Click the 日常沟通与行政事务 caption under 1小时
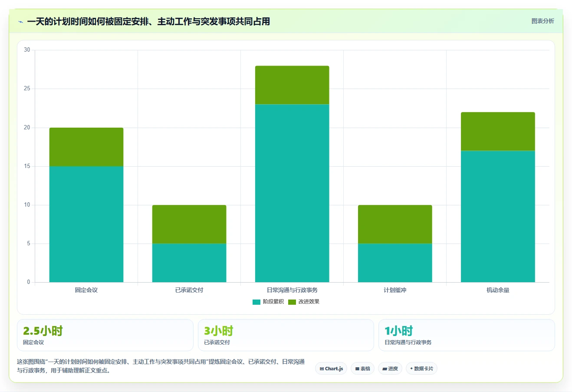This screenshot has width=572, height=392. click(408, 343)
